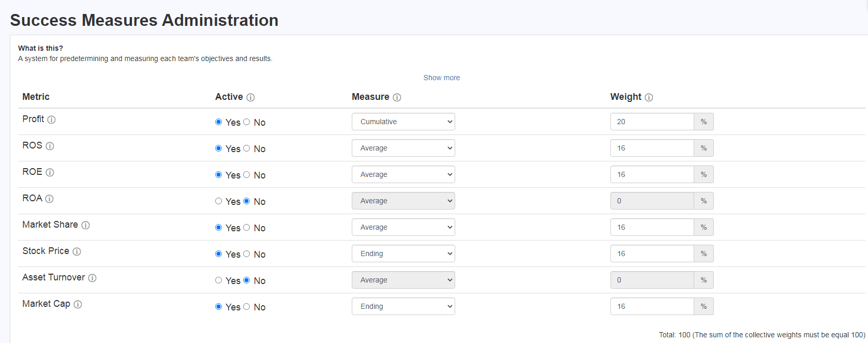Image resolution: width=868 pixels, height=343 pixels.
Task: Disable Market Cap by selecting No
Action: tap(247, 307)
